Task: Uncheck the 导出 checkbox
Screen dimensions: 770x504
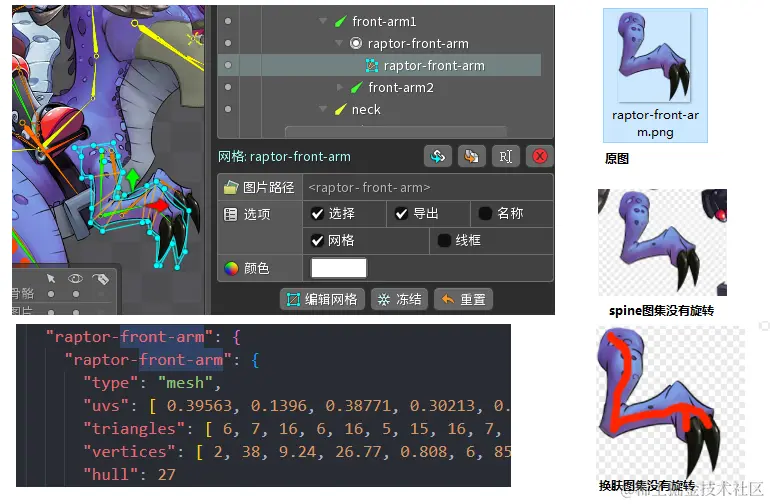Action: [402, 214]
